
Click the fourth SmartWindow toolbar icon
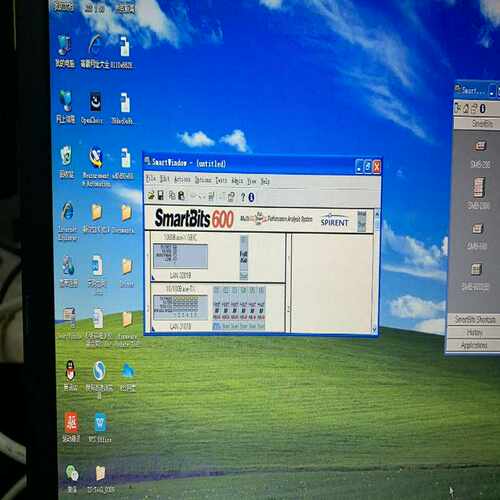click(181, 196)
